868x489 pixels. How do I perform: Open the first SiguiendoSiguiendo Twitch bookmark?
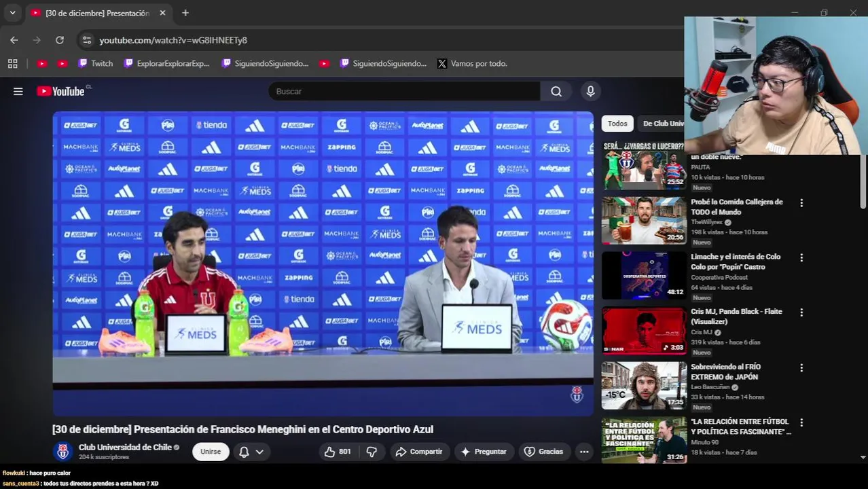pyautogui.click(x=265, y=63)
